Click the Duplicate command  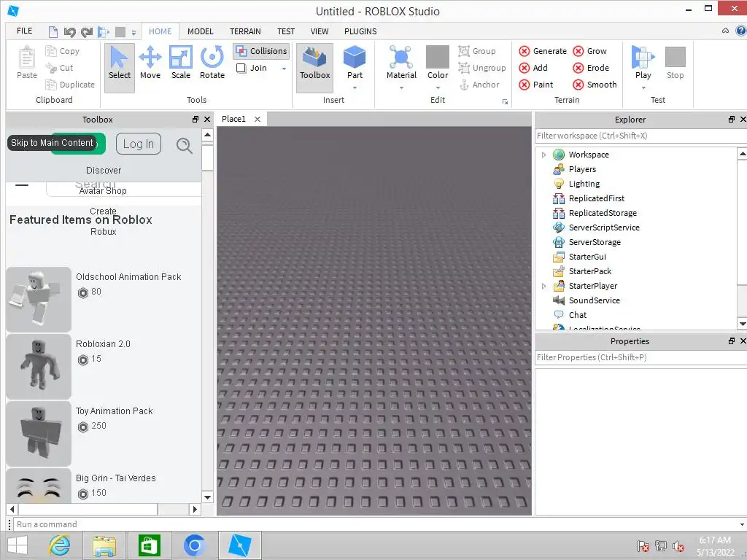tap(70, 85)
